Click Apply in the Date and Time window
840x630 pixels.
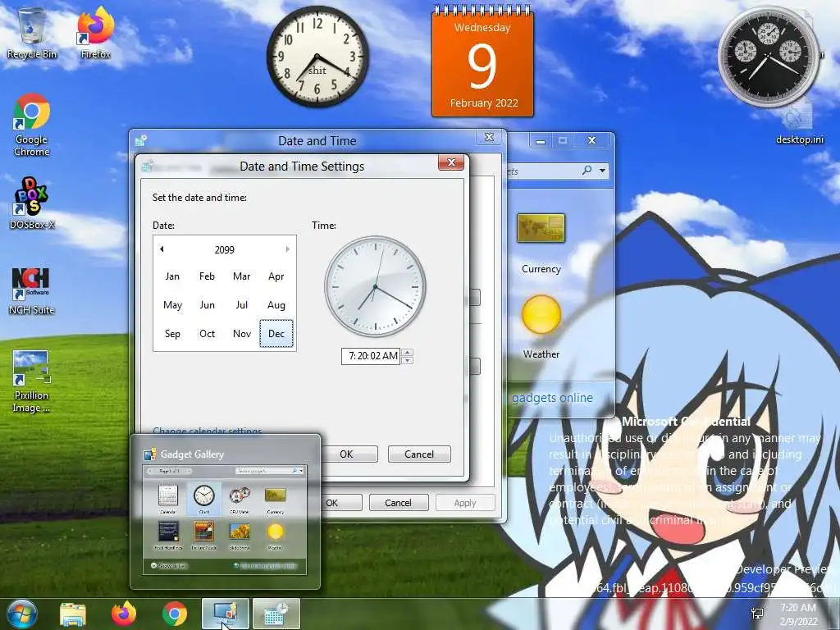tap(465, 503)
